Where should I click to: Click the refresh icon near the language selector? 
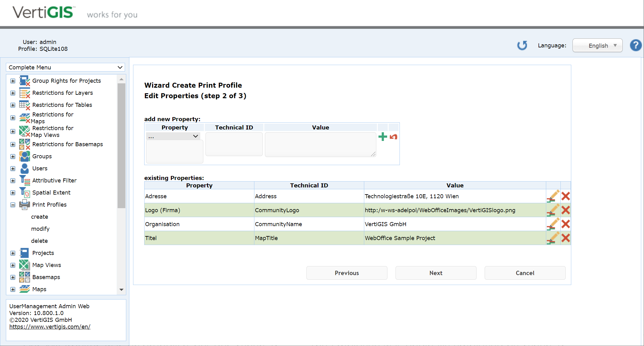pyautogui.click(x=522, y=45)
